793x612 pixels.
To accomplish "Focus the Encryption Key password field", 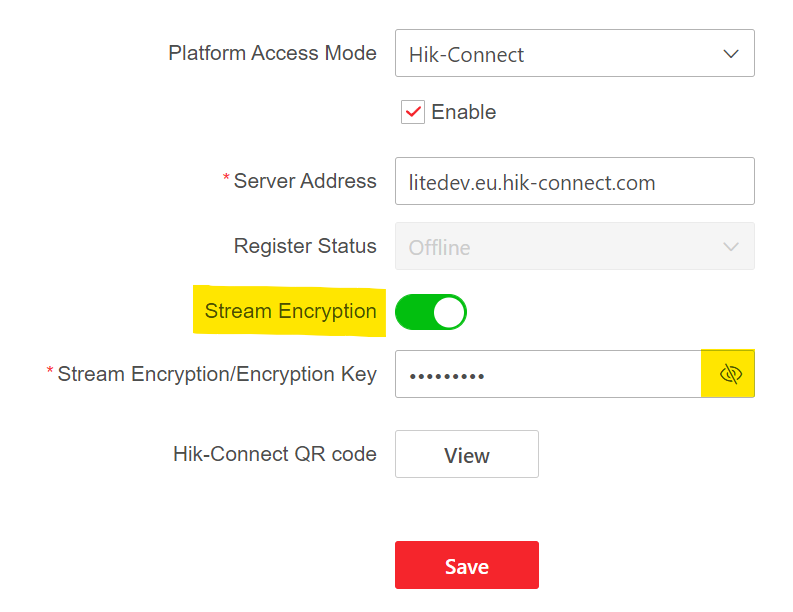I will point(548,374).
